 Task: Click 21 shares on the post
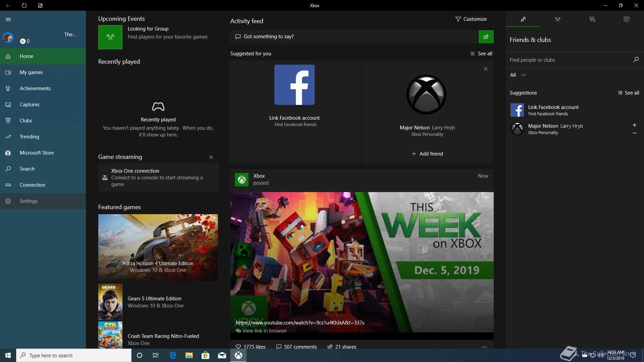pos(342,347)
